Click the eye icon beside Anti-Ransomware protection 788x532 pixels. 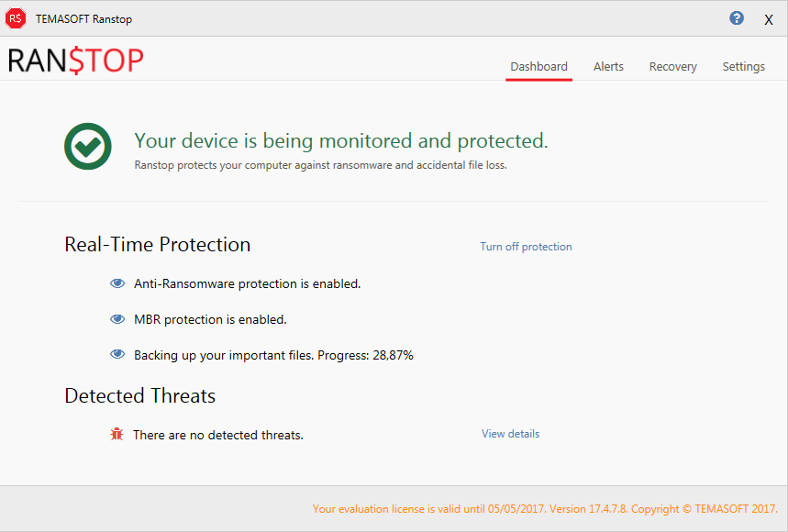coord(117,283)
